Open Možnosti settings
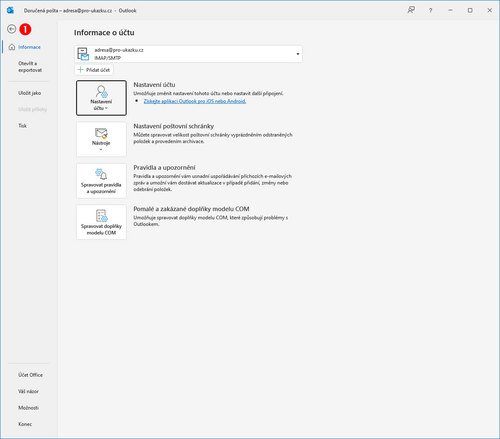The height and width of the screenshot is (439, 500). 28,408
